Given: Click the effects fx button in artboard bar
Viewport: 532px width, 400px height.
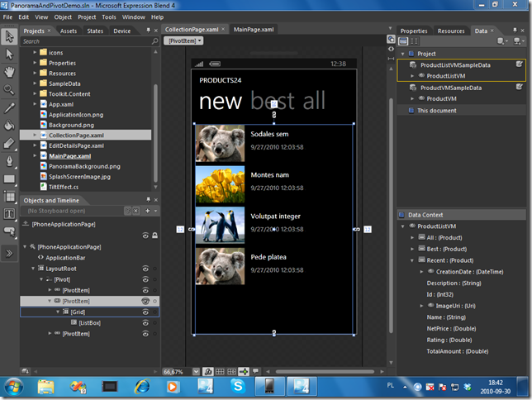Looking at the screenshot, I should click(208, 371).
